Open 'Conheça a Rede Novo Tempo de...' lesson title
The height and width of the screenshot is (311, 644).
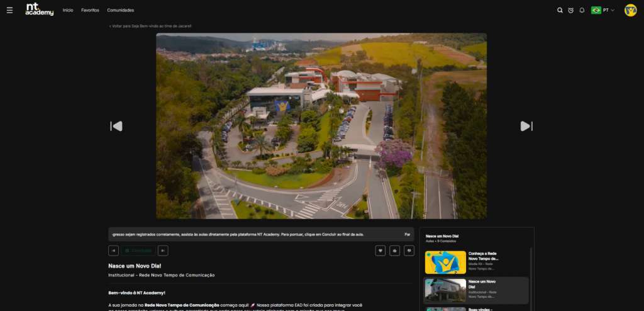click(483, 256)
